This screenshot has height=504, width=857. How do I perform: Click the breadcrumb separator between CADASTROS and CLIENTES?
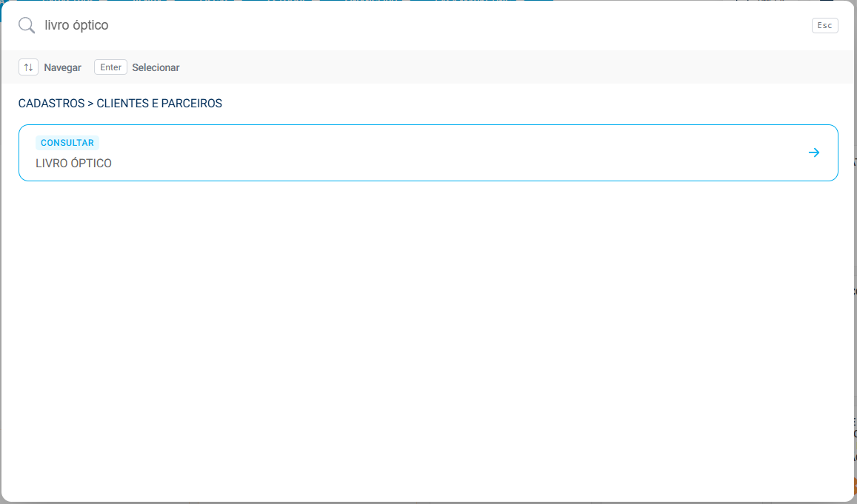tap(90, 103)
